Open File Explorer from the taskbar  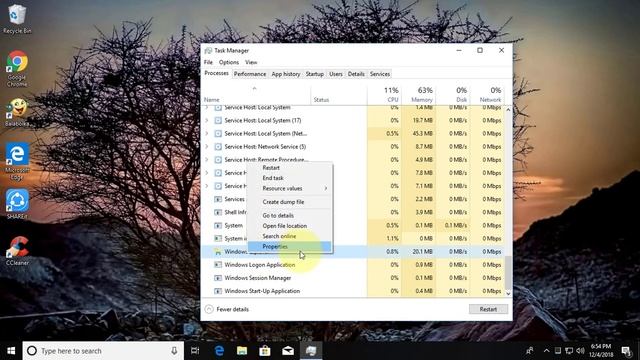pyautogui.click(x=242, y=351)
